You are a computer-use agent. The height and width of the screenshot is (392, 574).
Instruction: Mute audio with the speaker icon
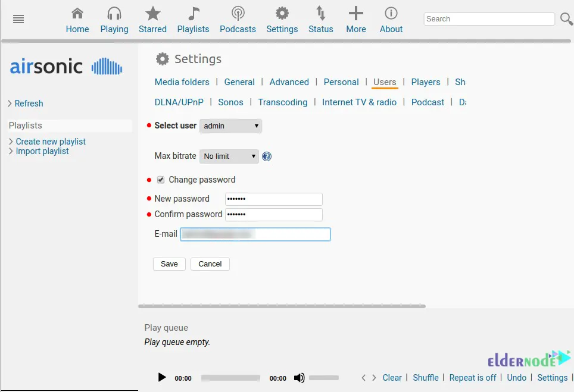coord(299,378)
